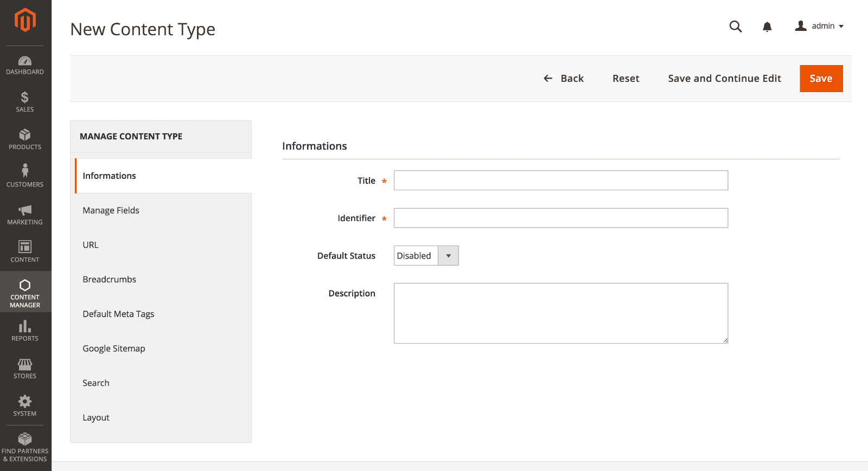The width and height of the screenshot is (868, 471).
Task: Click the Title field label
Action: 366,180
